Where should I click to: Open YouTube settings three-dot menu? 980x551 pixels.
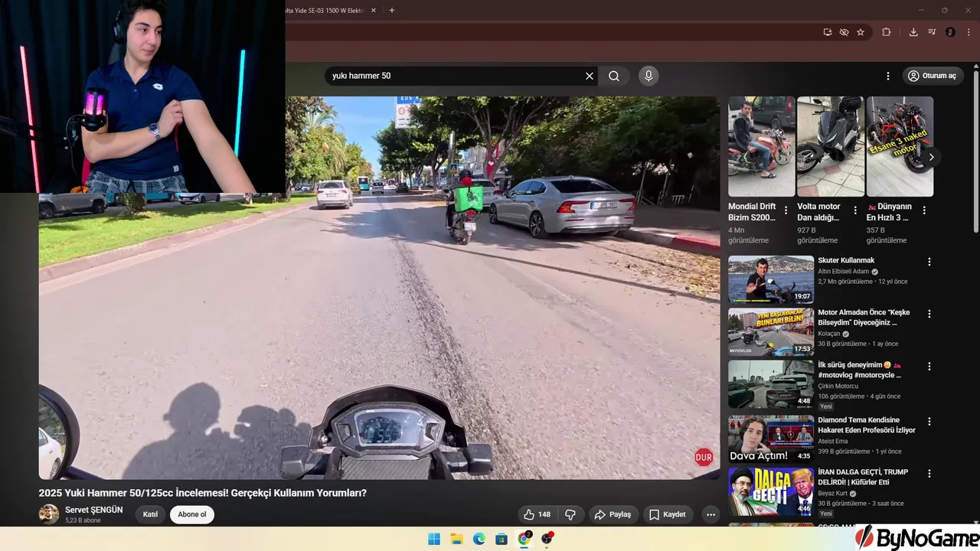pos(888,76)
